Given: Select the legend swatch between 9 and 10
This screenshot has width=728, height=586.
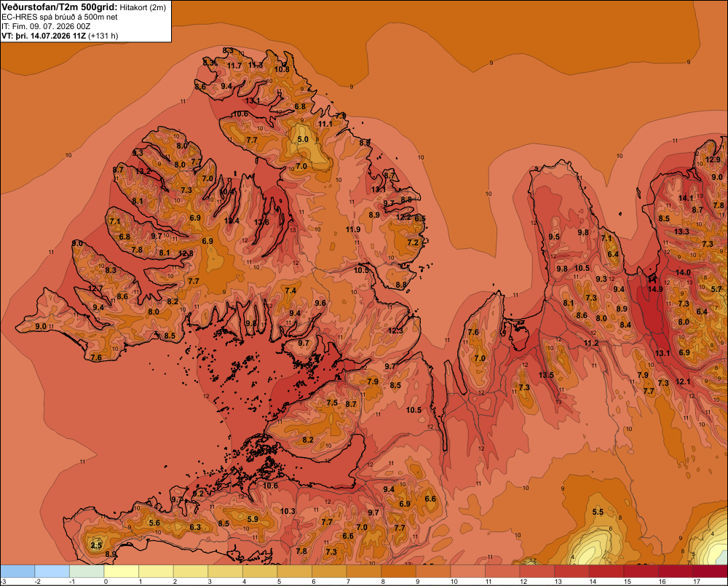Looking at the screenshot, I should click(x=432, y=571).
